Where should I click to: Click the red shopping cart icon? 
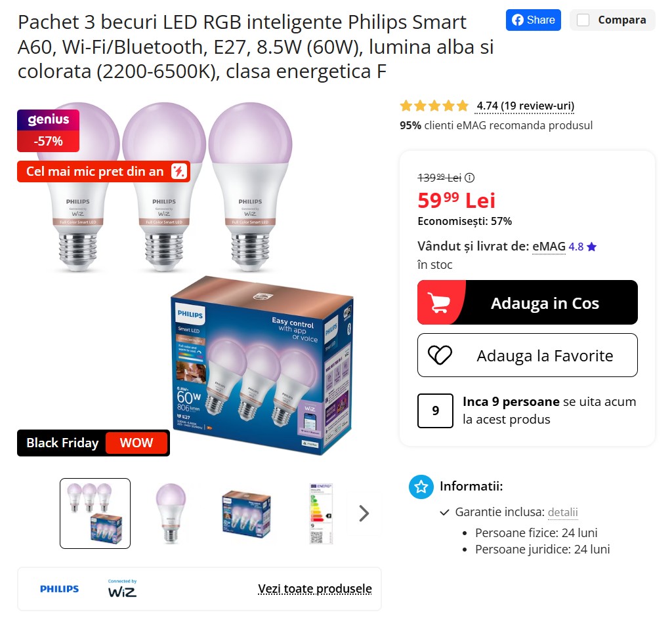click(x=439, y=303)
